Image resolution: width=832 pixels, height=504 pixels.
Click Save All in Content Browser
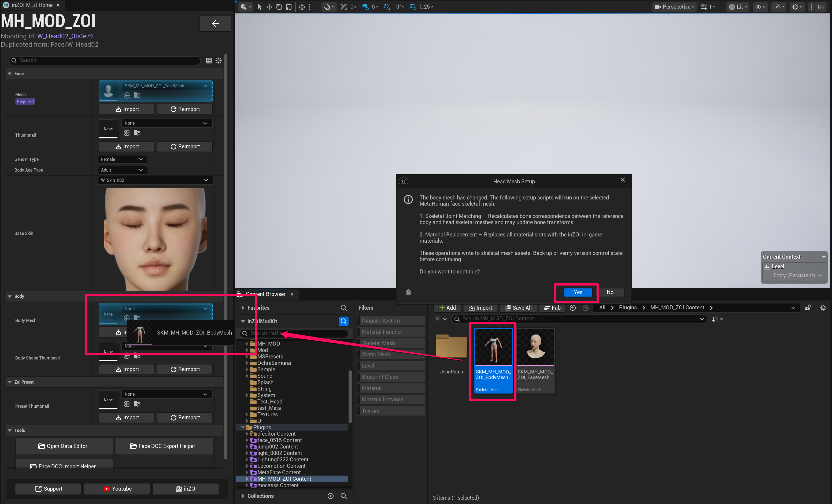518,307
